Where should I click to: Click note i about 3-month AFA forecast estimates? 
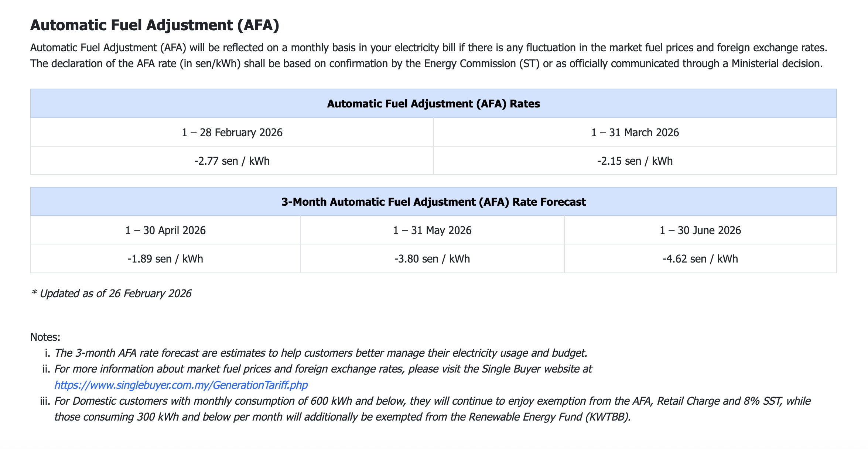point(321,353)
